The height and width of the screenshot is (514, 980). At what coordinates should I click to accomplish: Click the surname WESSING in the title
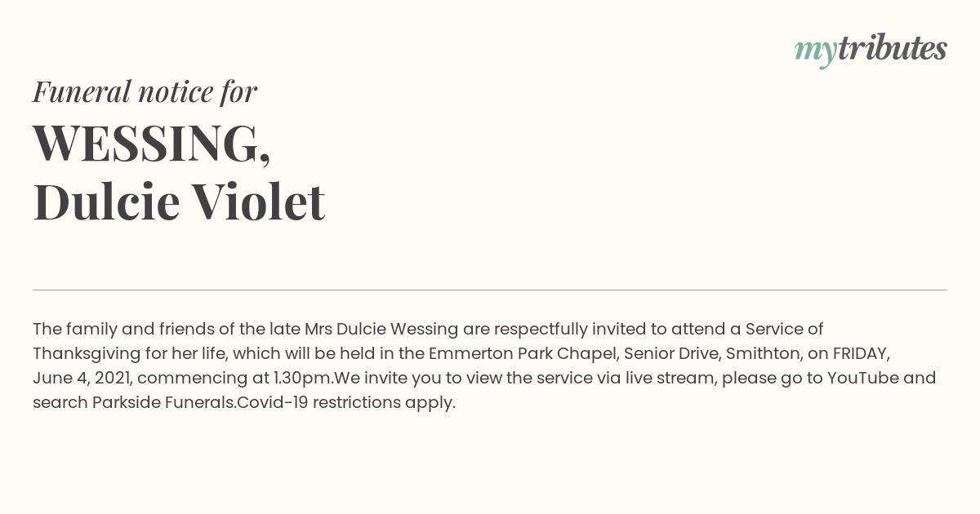pos(152,143)
